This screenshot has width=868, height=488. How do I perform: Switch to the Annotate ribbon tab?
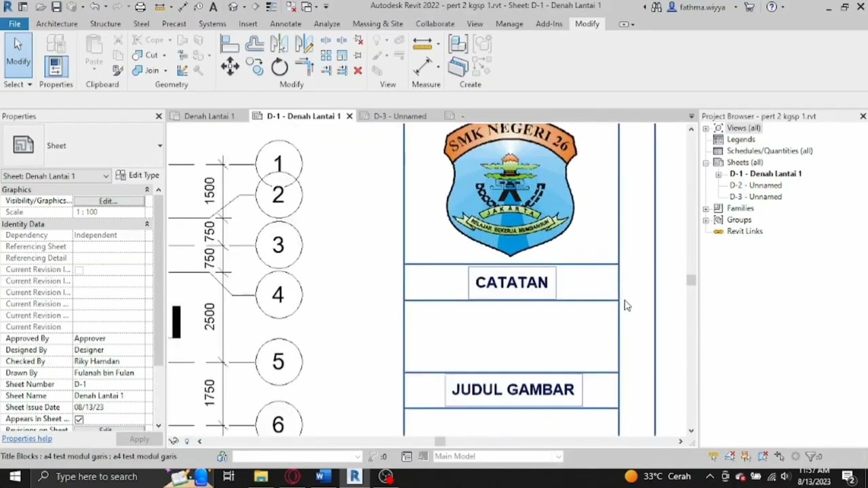pyautogui.click(x=285, y=24)
